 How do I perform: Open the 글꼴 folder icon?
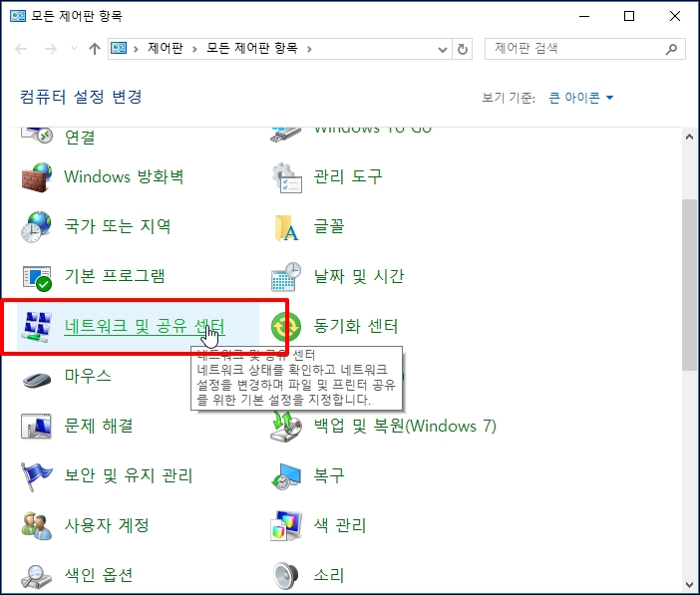[286, 227]
